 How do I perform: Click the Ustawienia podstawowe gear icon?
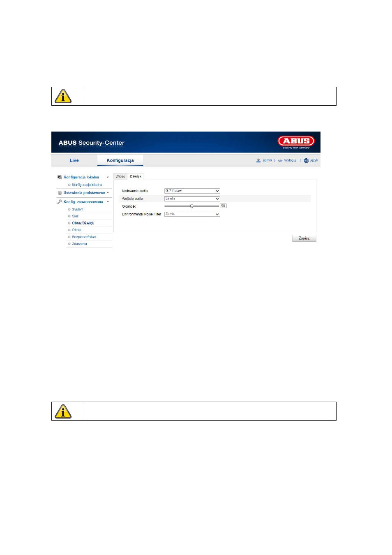coord(60,193)
